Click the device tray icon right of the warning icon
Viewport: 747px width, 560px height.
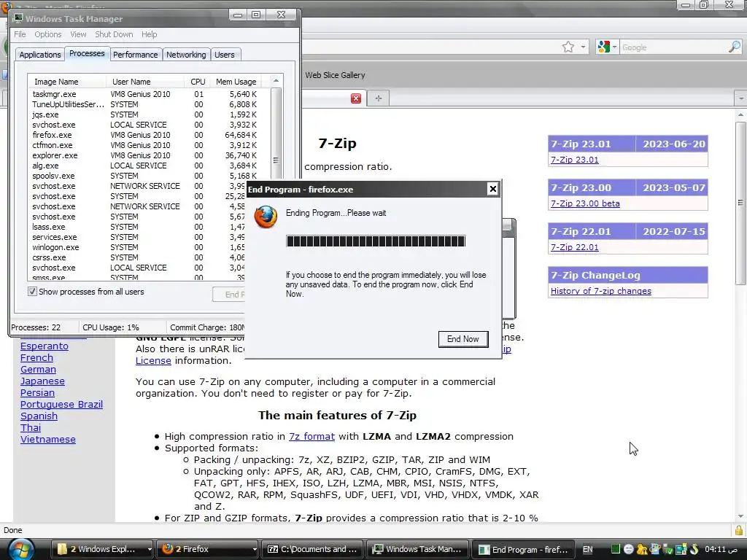pos(655,550)
